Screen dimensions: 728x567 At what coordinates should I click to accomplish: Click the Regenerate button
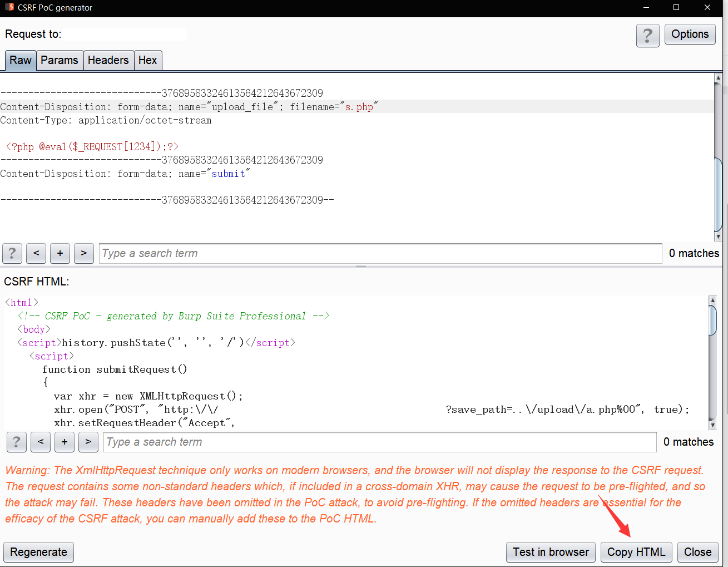(38, 552)
